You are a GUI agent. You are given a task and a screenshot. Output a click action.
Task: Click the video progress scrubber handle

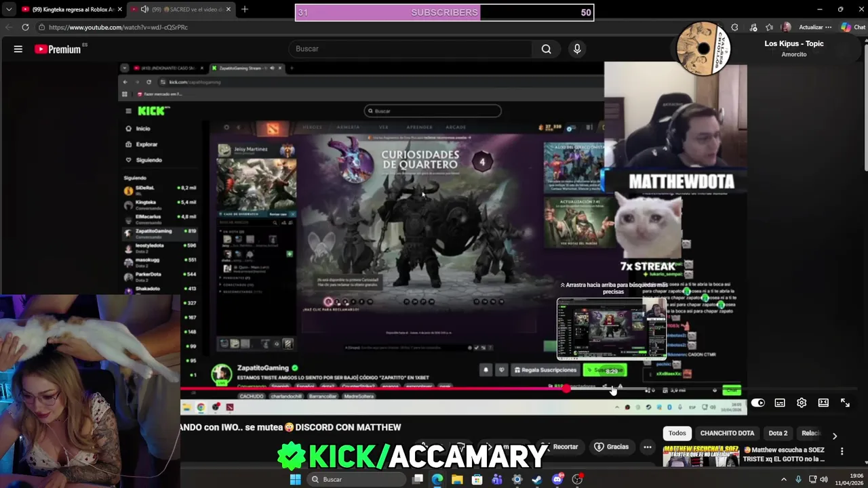tap(566, 389)
